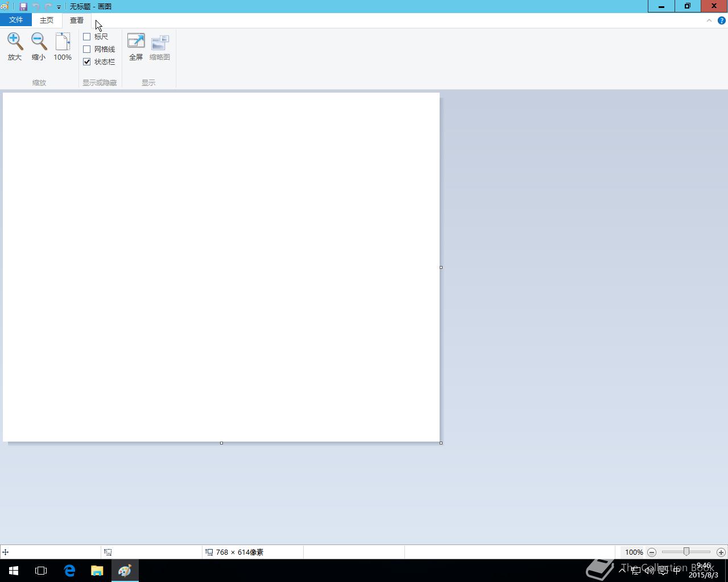Minimize the Paint window

click(661, 6)
